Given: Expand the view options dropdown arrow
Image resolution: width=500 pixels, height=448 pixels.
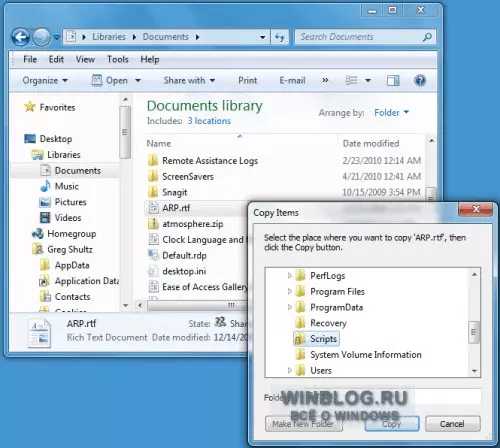Looking at the screenshot, I should (368, 80).
